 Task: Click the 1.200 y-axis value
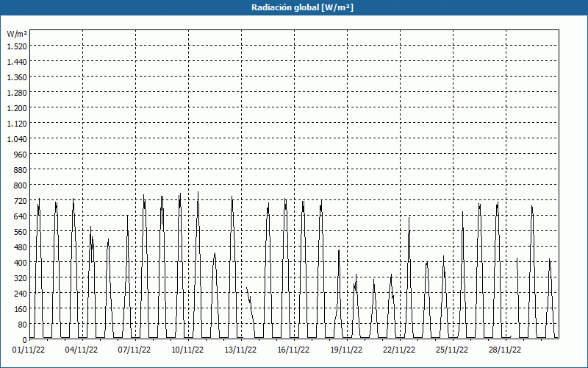coord(17,108)
